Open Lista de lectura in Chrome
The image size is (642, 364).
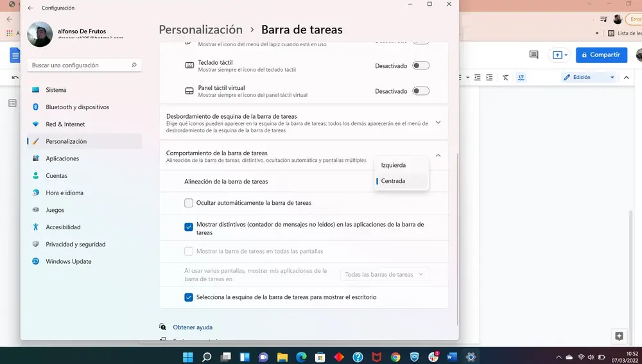(x=625, y=33)
